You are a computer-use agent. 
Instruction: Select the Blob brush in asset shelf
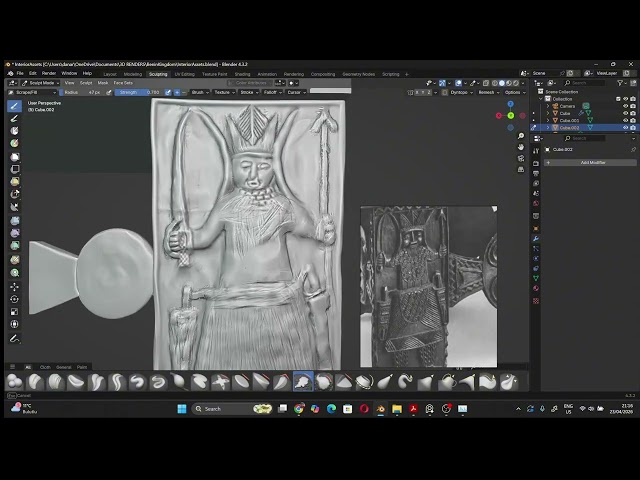click(14, 382)
